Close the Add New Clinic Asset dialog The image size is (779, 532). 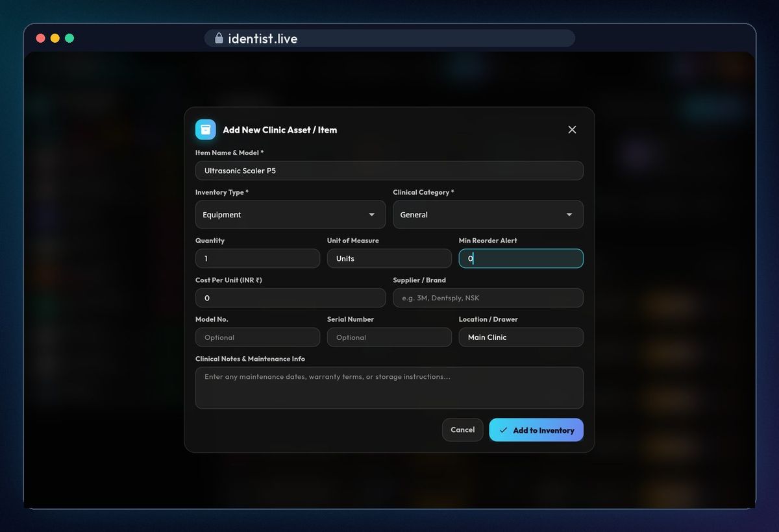[572, 130]
